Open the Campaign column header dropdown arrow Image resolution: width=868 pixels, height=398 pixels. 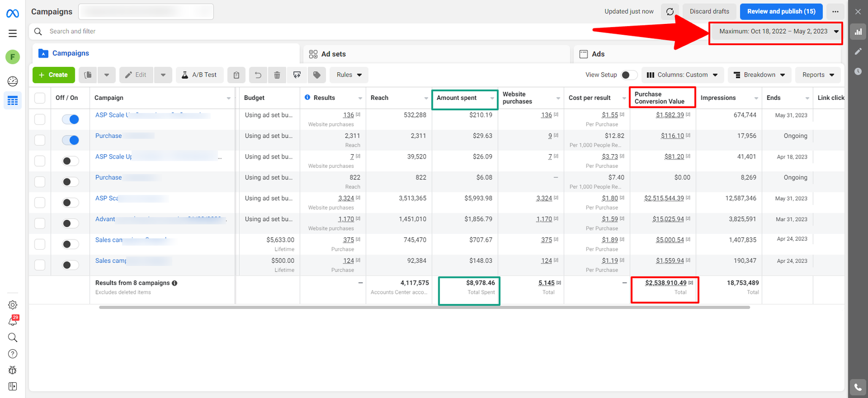228,98
